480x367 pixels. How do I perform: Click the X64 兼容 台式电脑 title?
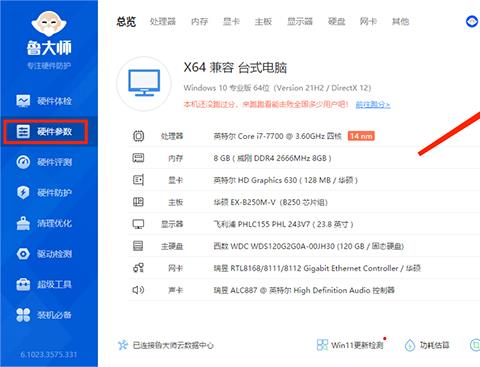[x=235, y=68]
